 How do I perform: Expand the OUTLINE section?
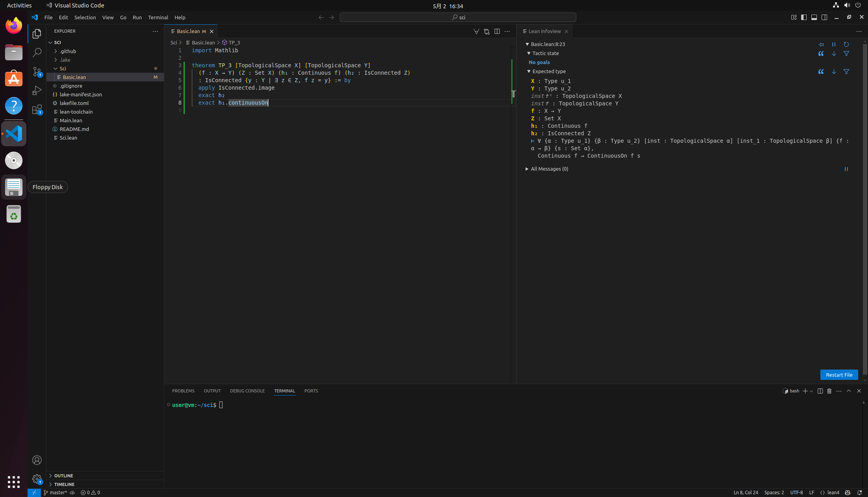coord(63,476)
